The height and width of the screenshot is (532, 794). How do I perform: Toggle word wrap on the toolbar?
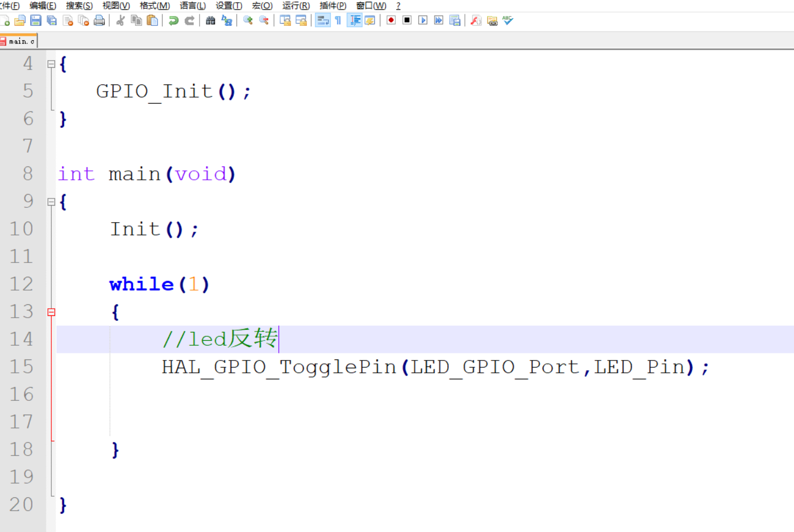point(323,20)
